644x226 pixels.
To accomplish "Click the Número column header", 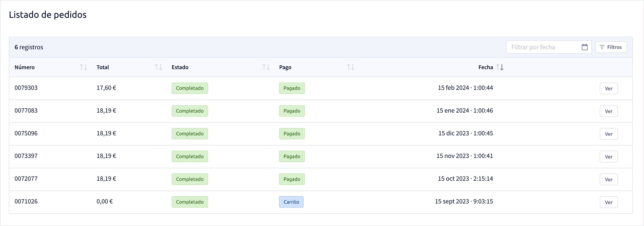I will pos(25,67).
